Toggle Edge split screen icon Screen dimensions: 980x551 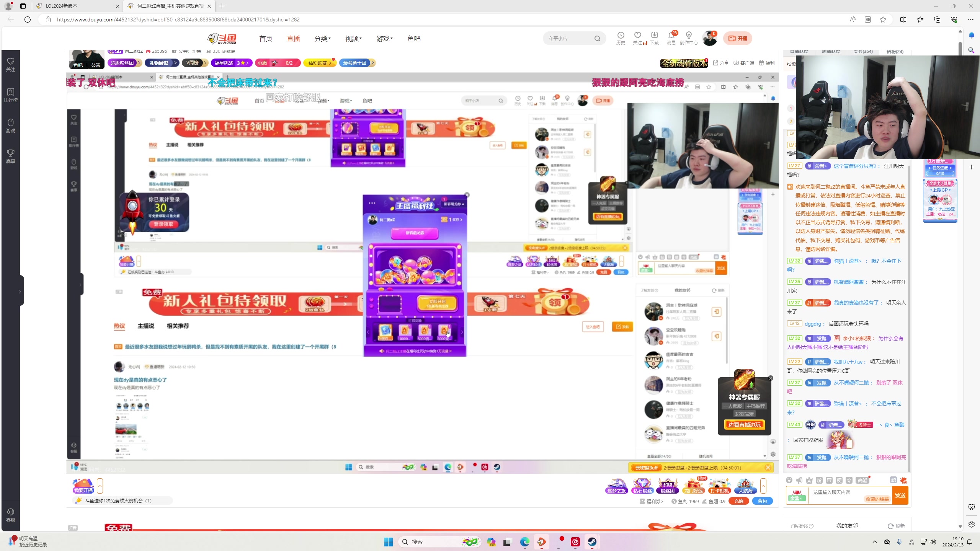point(903,20)
